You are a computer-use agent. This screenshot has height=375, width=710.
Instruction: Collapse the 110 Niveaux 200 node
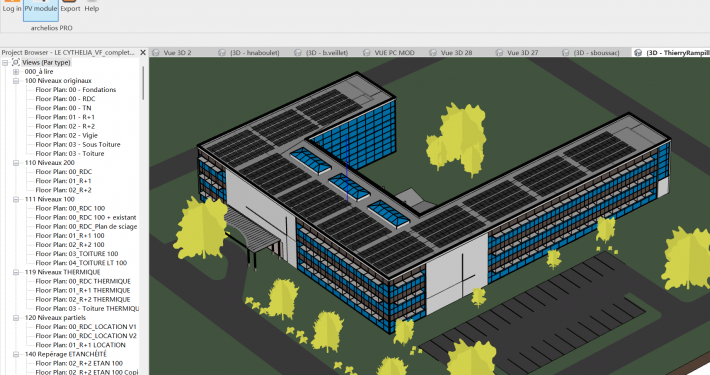coord(16,163)
